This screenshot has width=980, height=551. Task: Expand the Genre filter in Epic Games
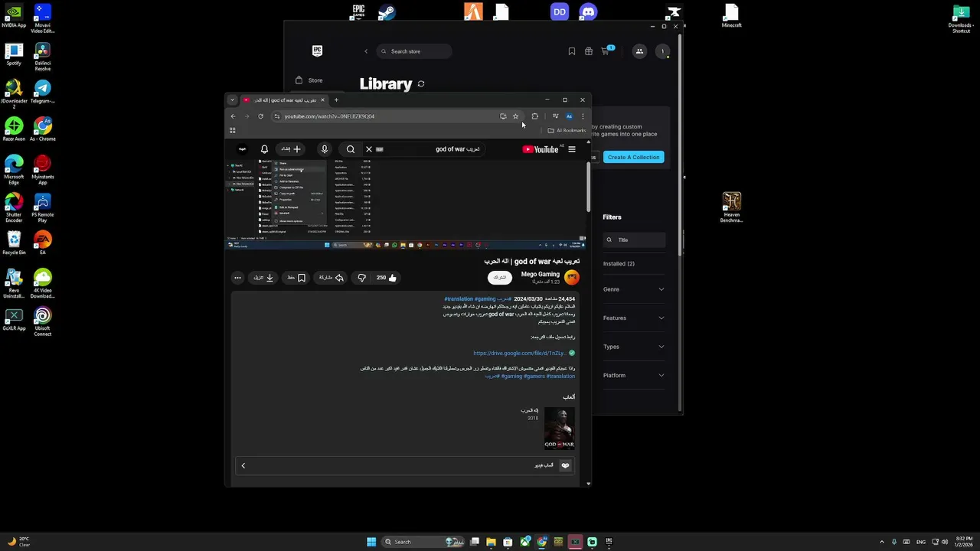click(633, 289)
